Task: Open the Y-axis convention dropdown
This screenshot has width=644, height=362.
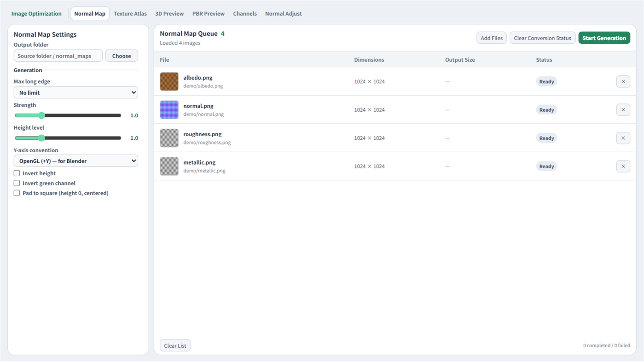Action: pos(76,161)
